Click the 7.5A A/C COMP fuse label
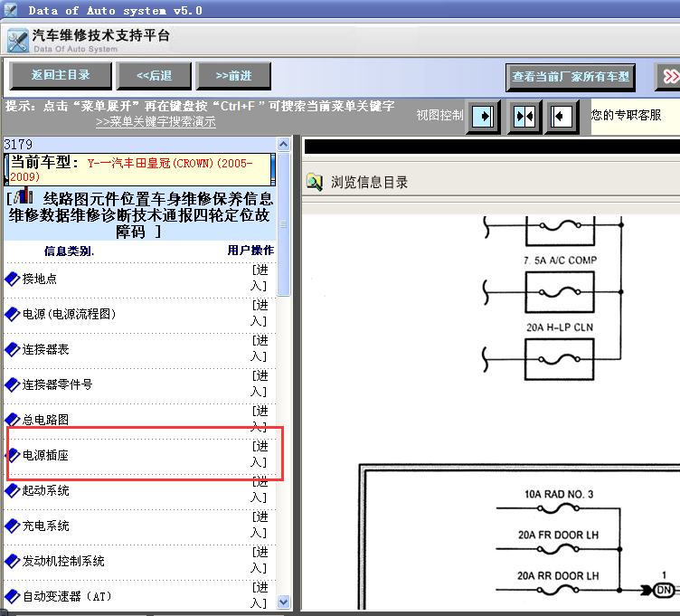 tap(560, 261)
